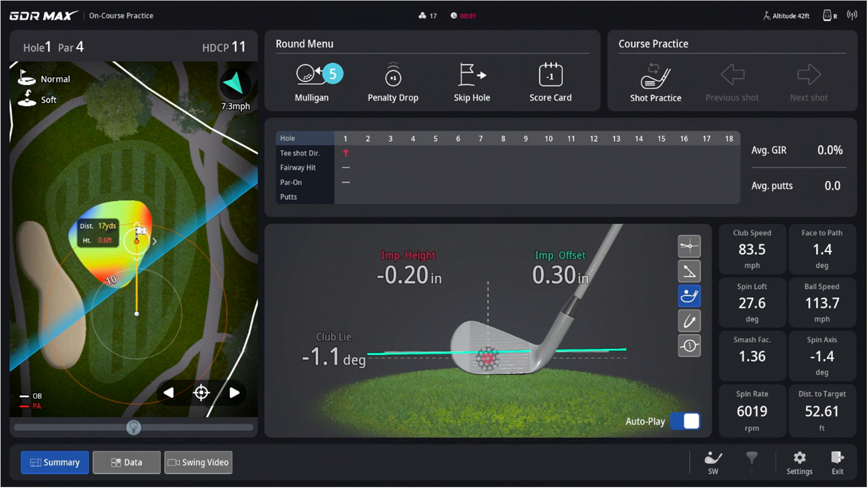Select the club lie view icon

(x=689, y=296)
